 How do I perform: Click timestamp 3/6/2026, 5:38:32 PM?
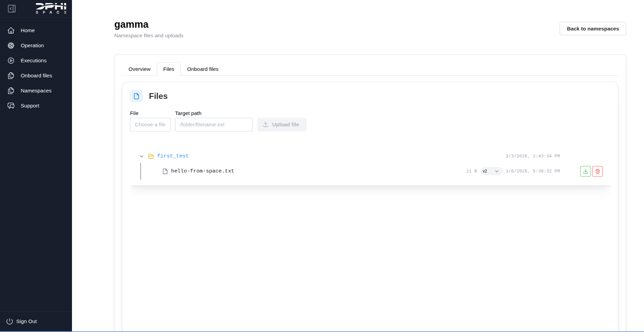pos(533,171)
